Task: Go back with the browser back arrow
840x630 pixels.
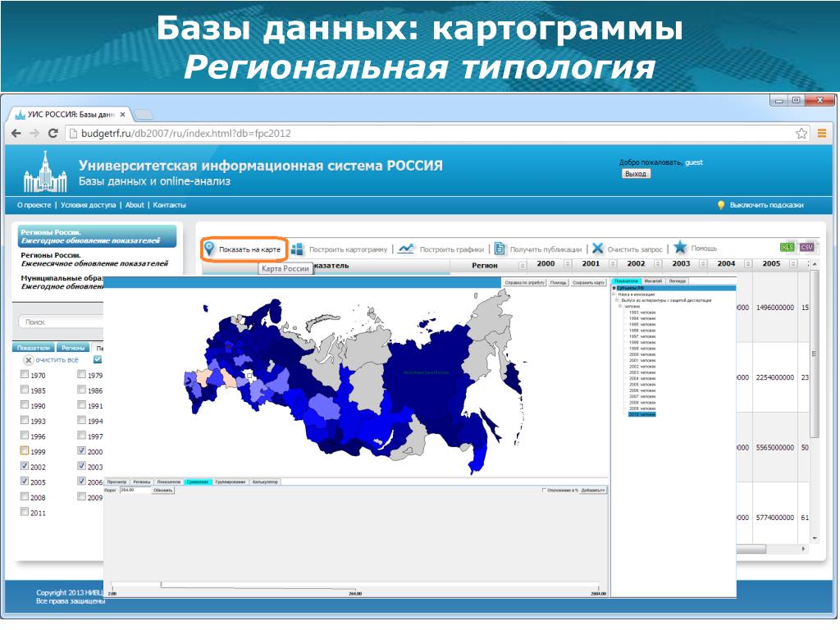Action: click(x=16, y=134)
